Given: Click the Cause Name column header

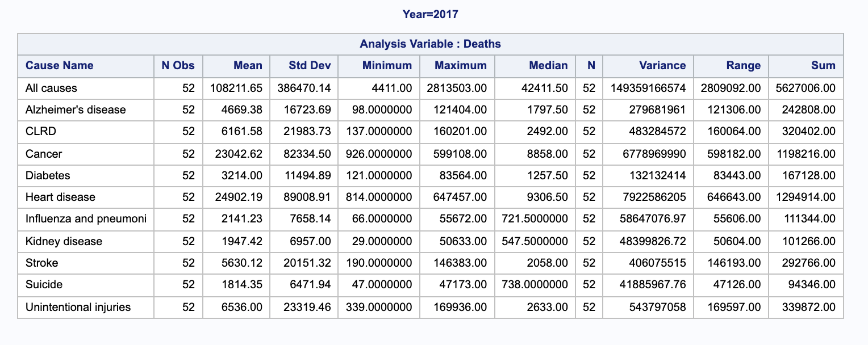Looking at the screenshot, I should (x=59, y=66).
